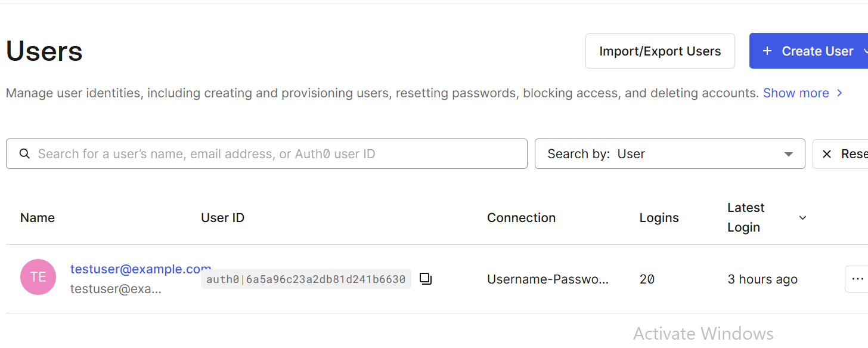Open the three-dots actions menu for testuser

click(857, 279)
